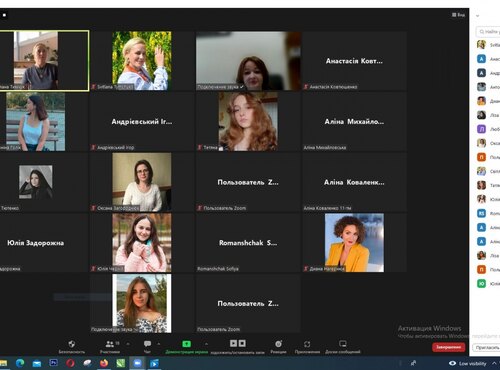The image size is (500, 370).
Task: Expand options next to Участники button
Action: 128,344
